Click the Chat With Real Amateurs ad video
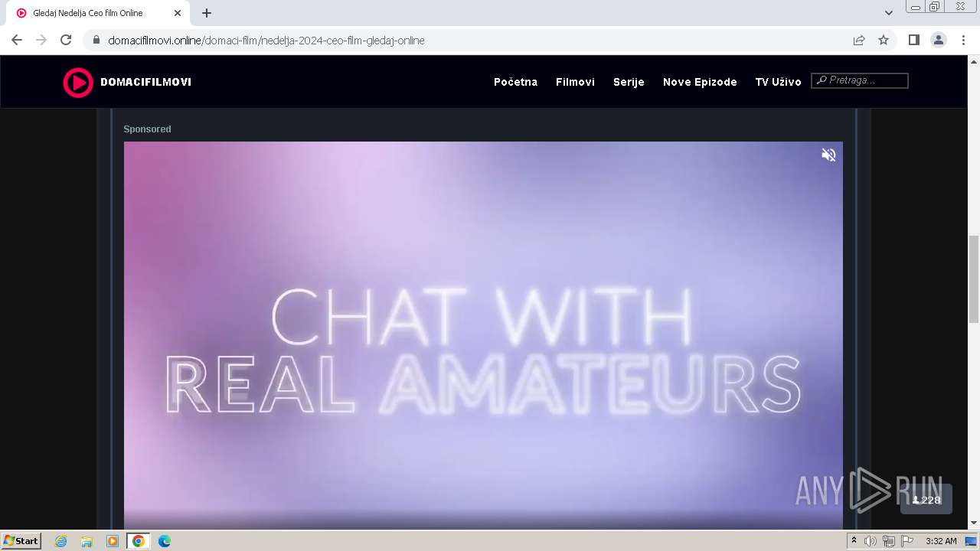The width and height of the screenshot is (980, 551). pyautogui.click(x=483, y=335)
